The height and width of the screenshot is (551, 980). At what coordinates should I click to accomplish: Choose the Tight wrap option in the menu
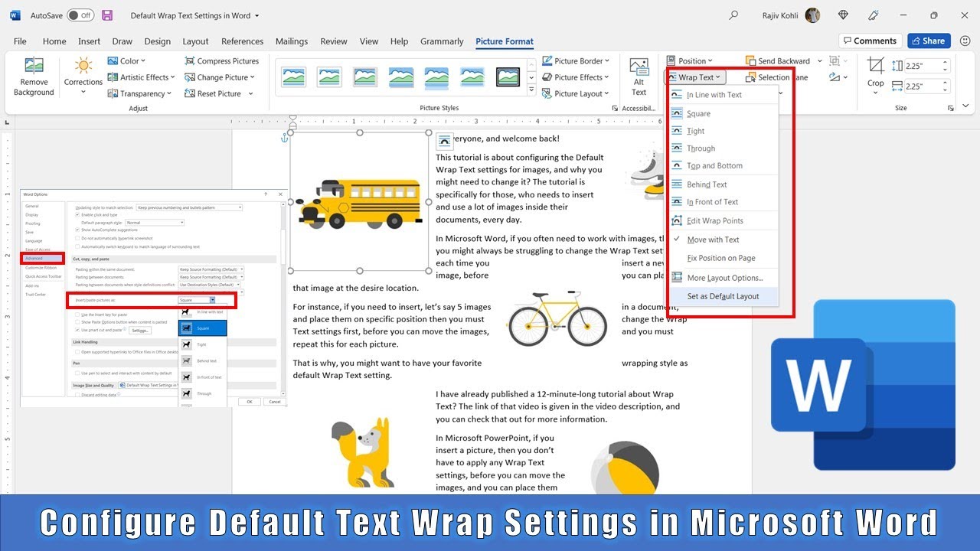(x=724, y=131)
